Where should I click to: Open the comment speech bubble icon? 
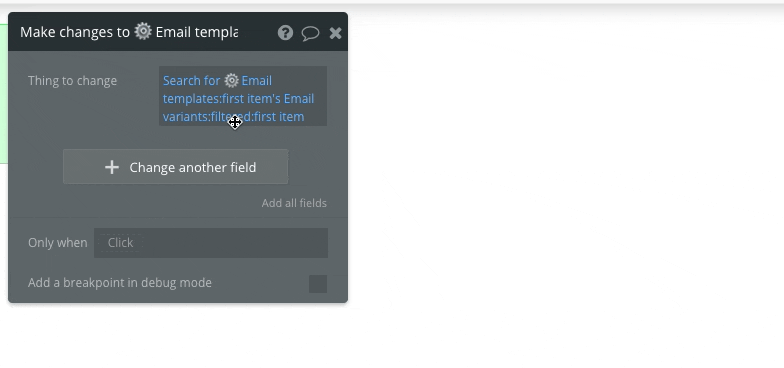(310, 34)
